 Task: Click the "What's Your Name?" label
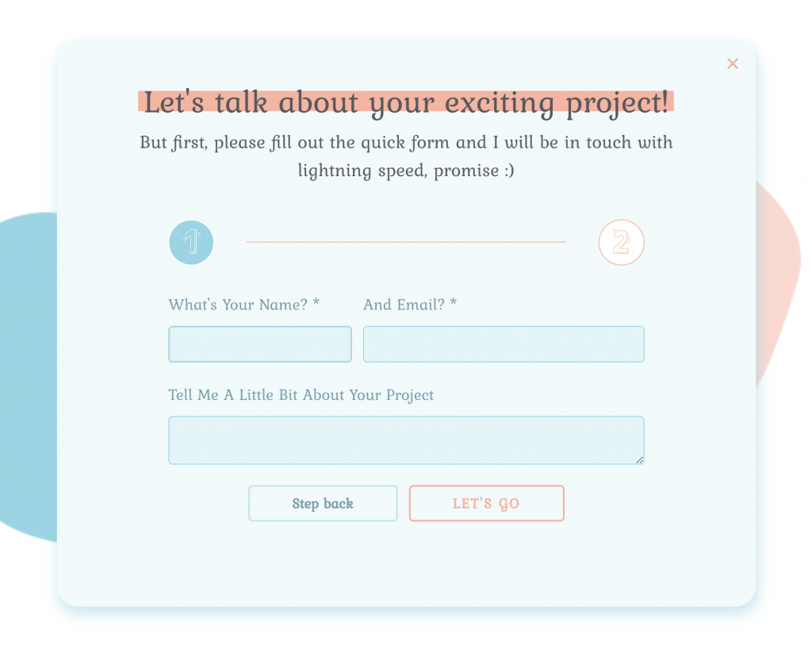tap(238, 305)
